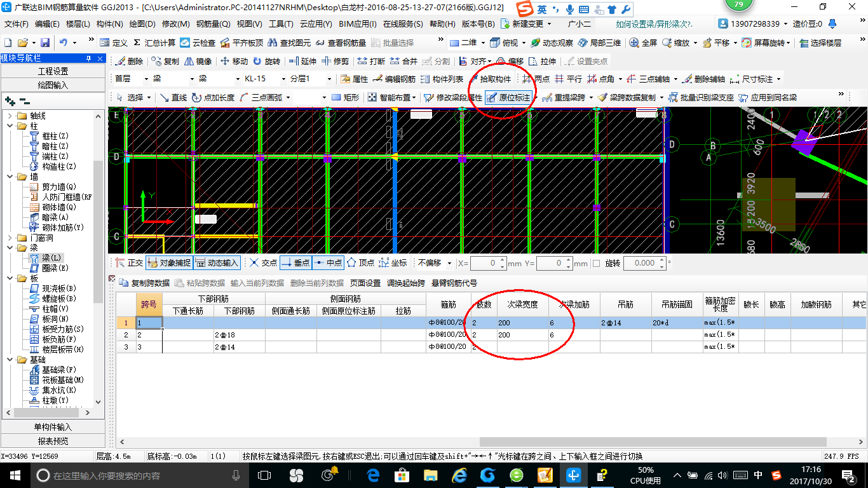Image resolution: width=868 pixels, height=488 pixels.
Task: Select the 打断 break tool
Action: (371, 61)
